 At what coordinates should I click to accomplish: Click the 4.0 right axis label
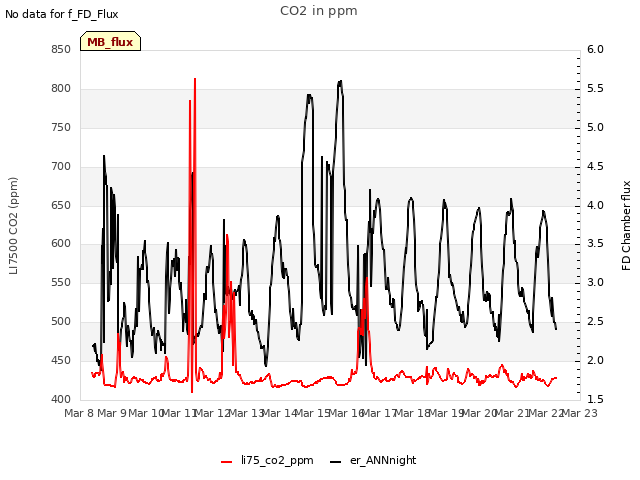595,205
